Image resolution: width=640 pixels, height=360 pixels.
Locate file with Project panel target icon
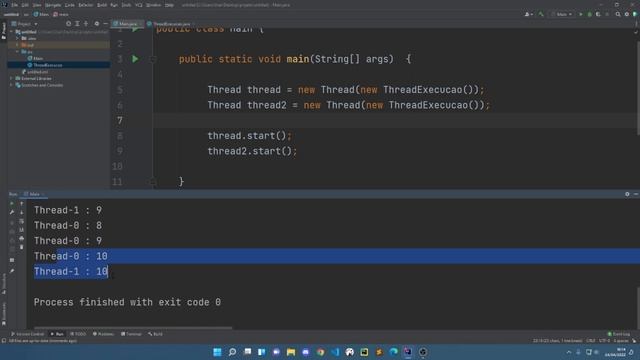pyautogui.click(x=69, y=24)
